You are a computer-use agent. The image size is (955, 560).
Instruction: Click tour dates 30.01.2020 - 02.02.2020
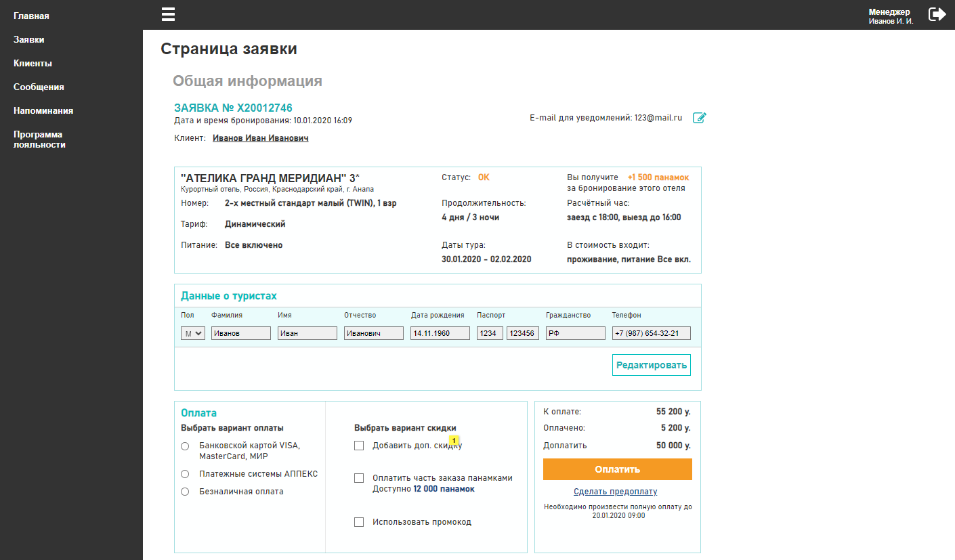coord(486,259)
